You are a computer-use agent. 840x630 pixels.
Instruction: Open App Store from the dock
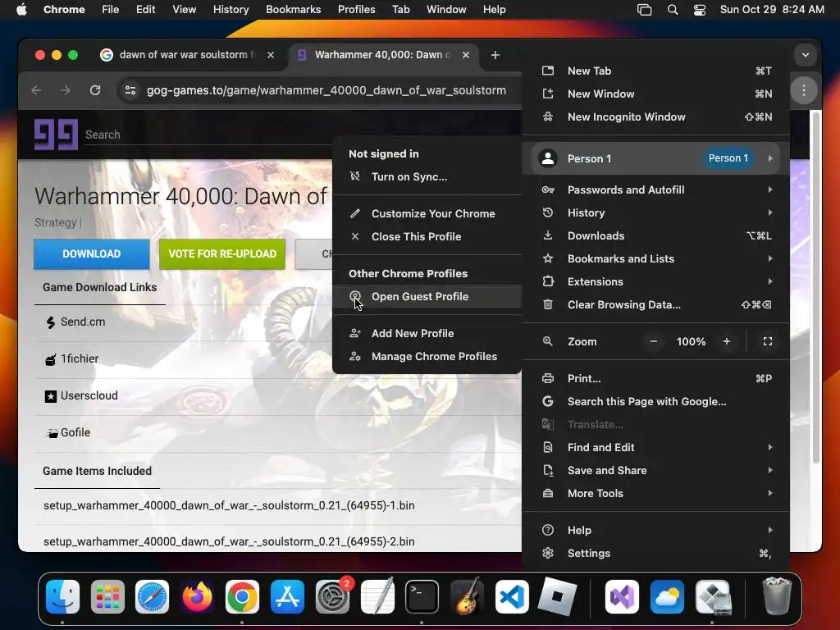[x=287, y=596]
